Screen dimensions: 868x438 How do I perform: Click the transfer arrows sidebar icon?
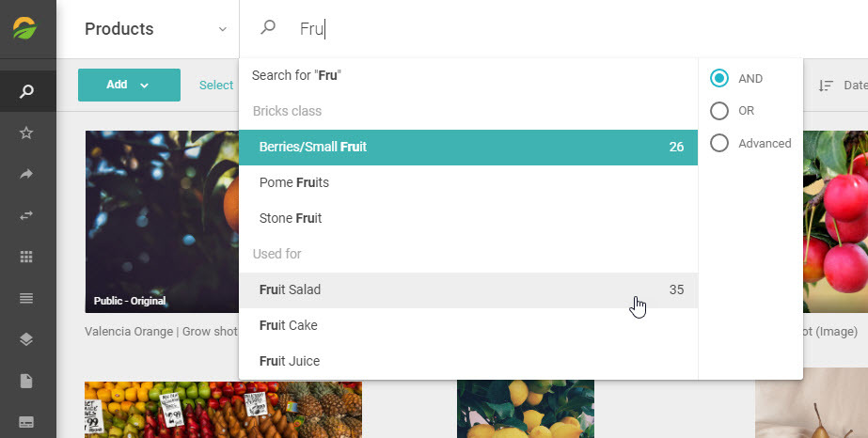(26, 215)
